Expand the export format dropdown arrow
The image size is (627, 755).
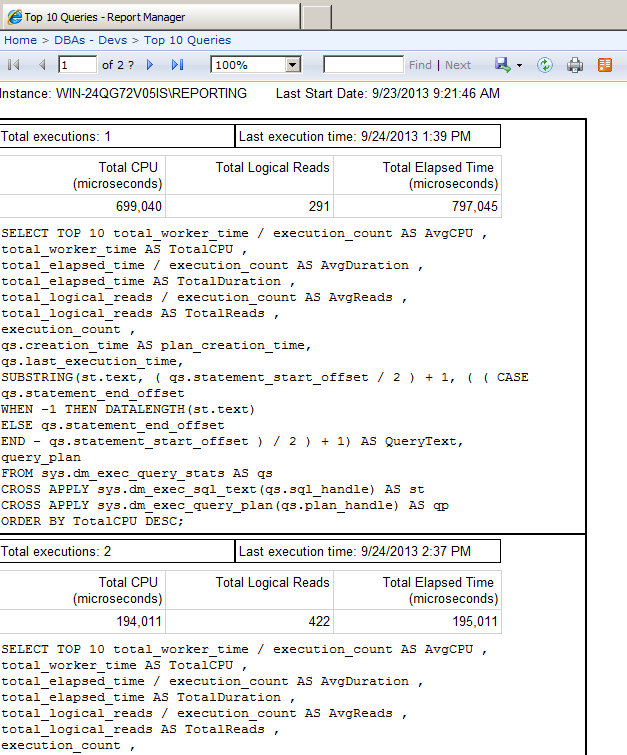[x=519, y=65]
